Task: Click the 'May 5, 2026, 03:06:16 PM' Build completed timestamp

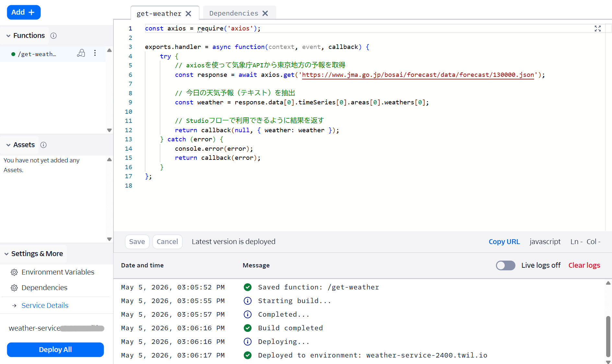Action: click(173, 328)
